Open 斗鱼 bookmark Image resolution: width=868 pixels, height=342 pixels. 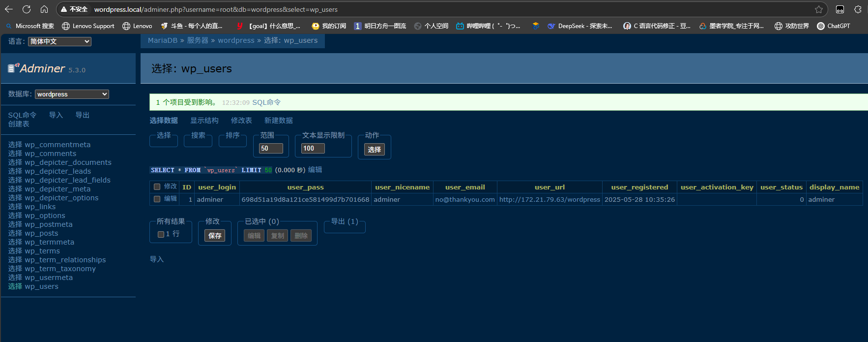pos(192,26)
